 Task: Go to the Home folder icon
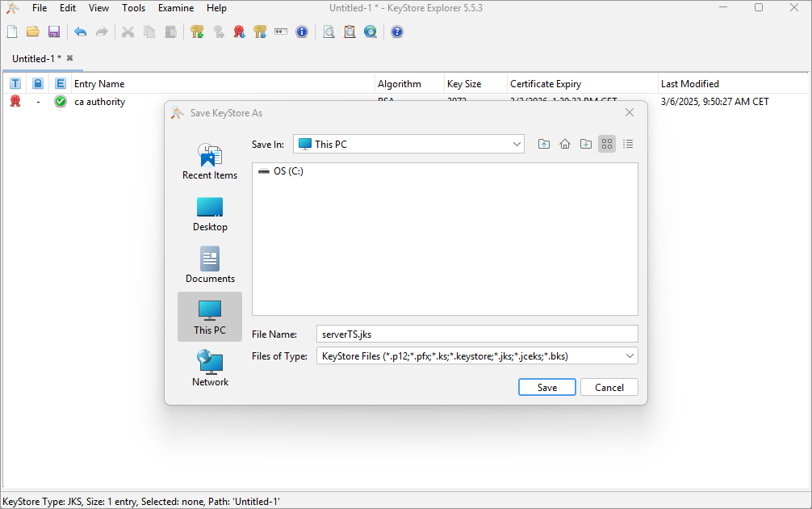pos(565,144)
